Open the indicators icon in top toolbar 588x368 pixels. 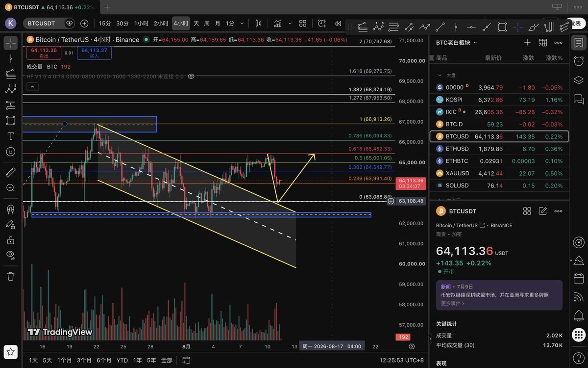(278, 23)
